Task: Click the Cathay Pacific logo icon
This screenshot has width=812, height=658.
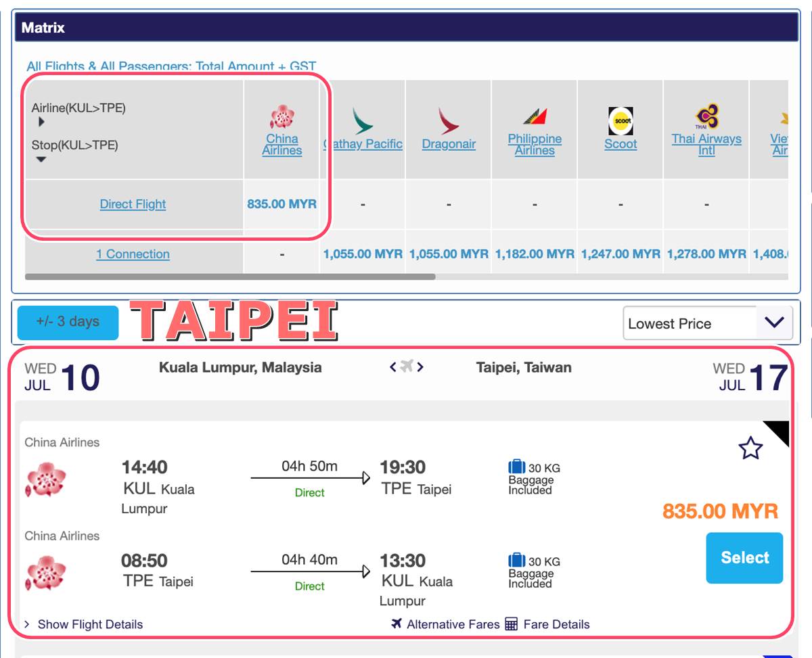Action: 363,120
